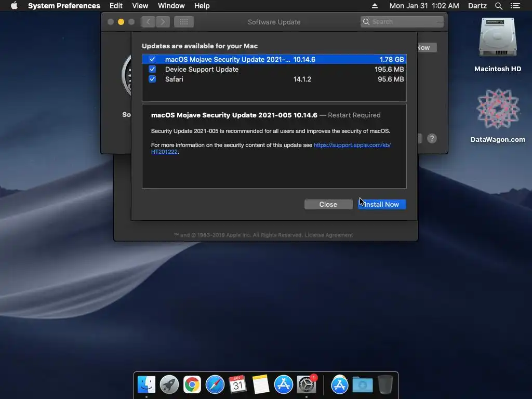Open Safari in the Dock
The height and width of the screenshot is (399, 532).
tap(215, 384)
